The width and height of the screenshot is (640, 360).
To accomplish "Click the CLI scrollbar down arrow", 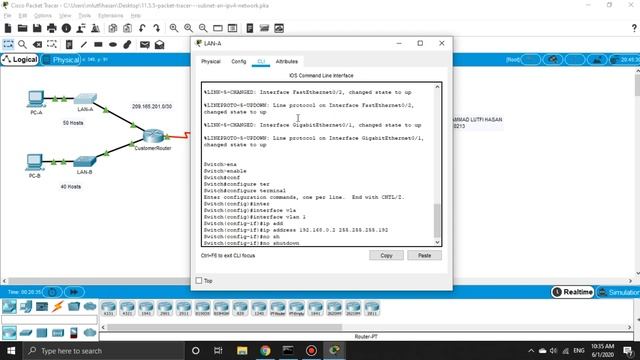I will 437,242.
